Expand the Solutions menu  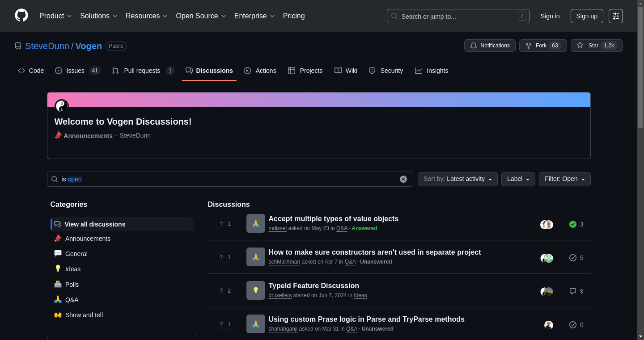click(99, 16)
